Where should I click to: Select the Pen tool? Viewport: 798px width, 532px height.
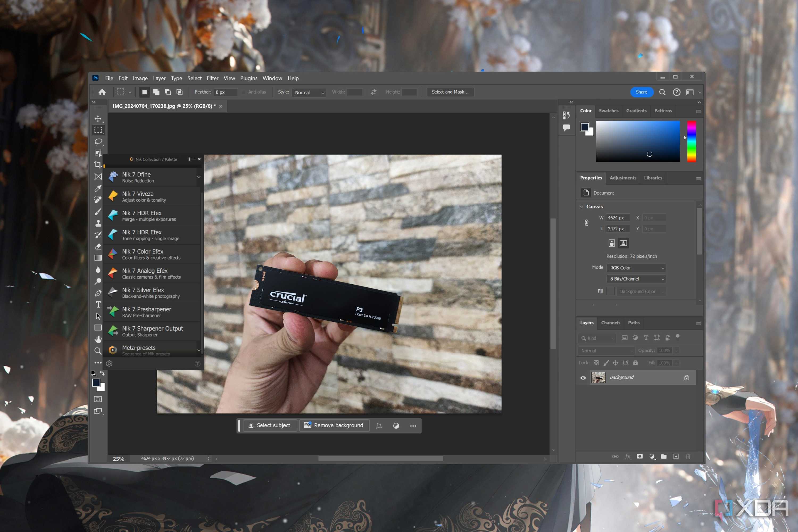click(x=98, y=293)
